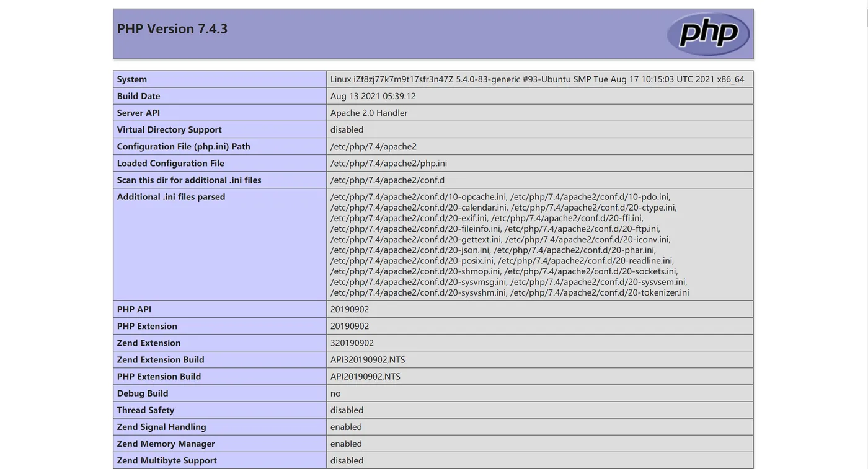Click the "Additional .ini files parsed" label

tap(171, 196)
